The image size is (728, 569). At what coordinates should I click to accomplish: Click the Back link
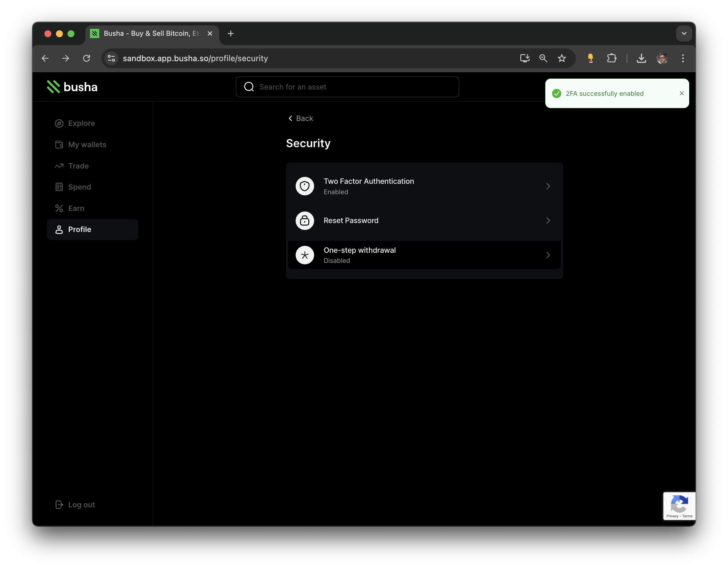[301, 118]
